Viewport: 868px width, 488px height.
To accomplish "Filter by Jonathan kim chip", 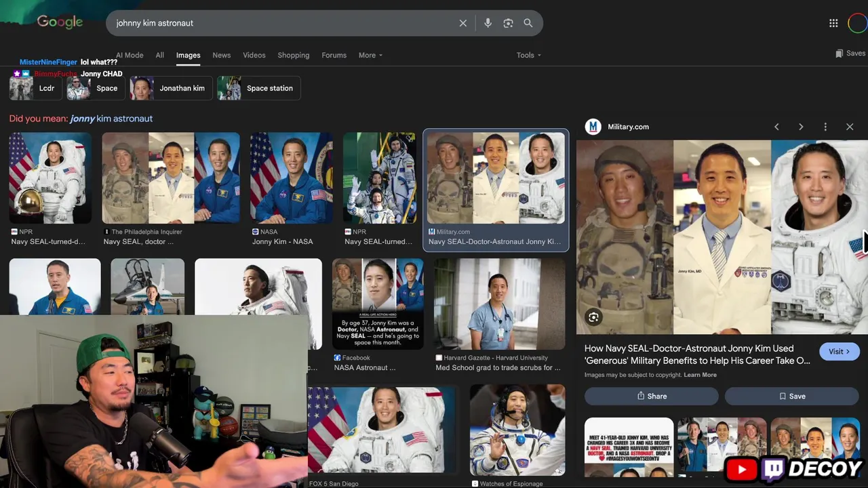I will click(x=171, y=88).
